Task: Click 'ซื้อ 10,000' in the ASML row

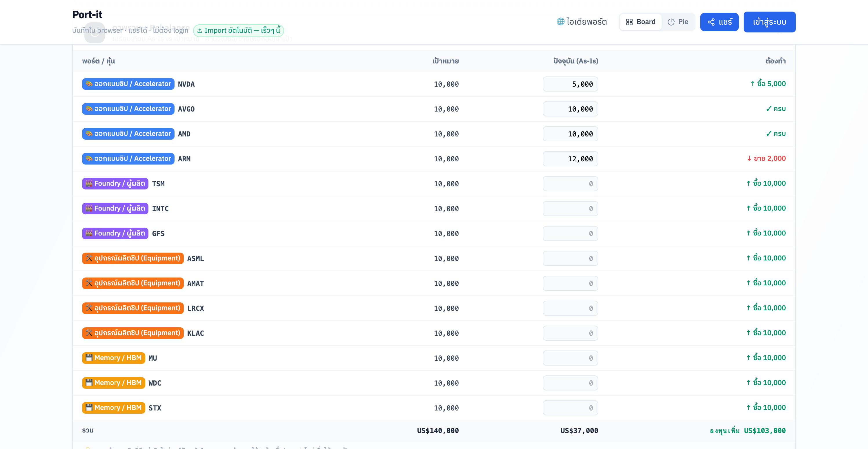Action: click(766, 258)
